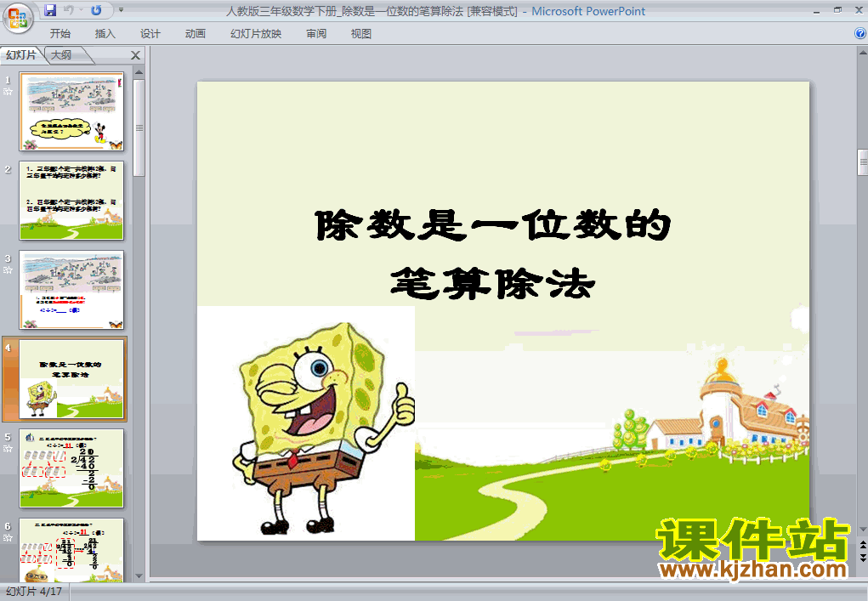
Task: Select slide 5 thumbnail with division
Action: (x=71, y=468)
